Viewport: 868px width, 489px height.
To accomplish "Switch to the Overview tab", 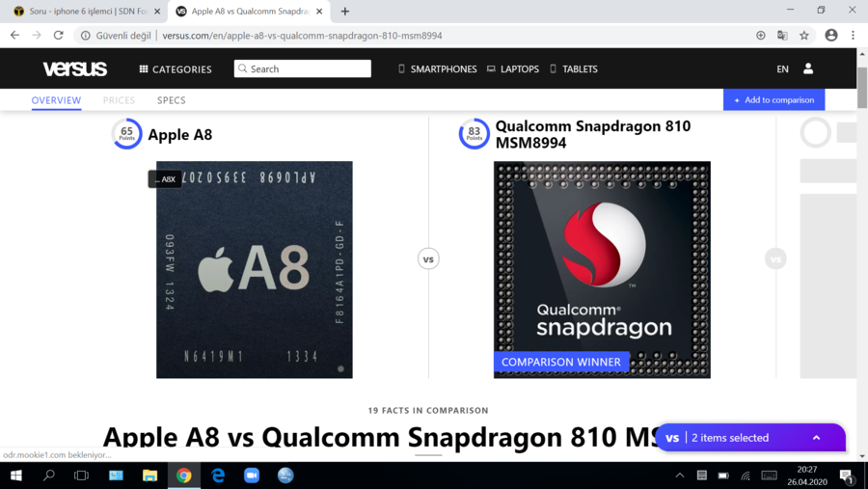I will tap(56, 100).
